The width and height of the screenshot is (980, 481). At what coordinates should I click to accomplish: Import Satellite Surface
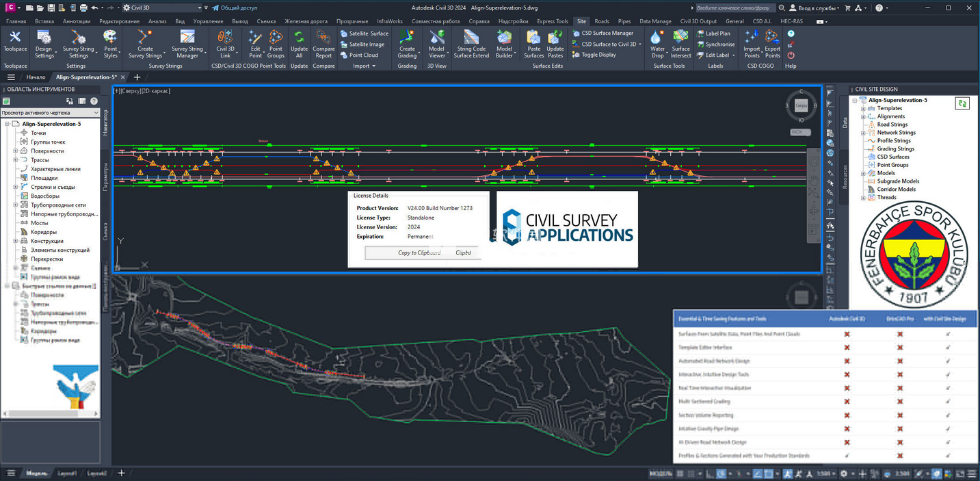(364, 33)
